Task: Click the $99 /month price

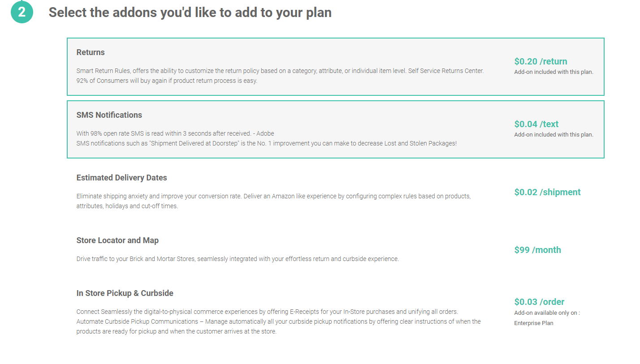Action: (x=537, y=250)
